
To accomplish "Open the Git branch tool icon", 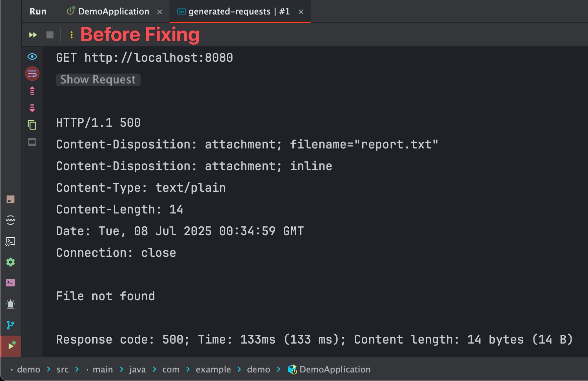I will coord(11,325).
